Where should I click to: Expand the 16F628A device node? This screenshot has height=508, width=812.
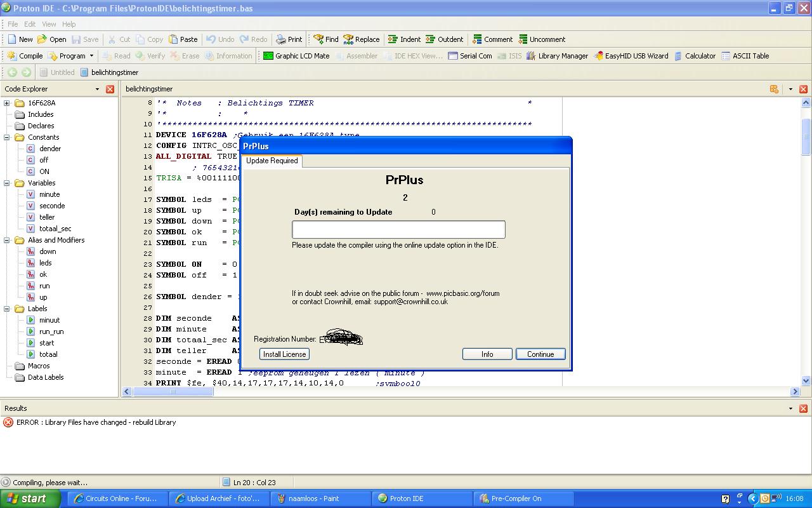(x=7, y=103)
